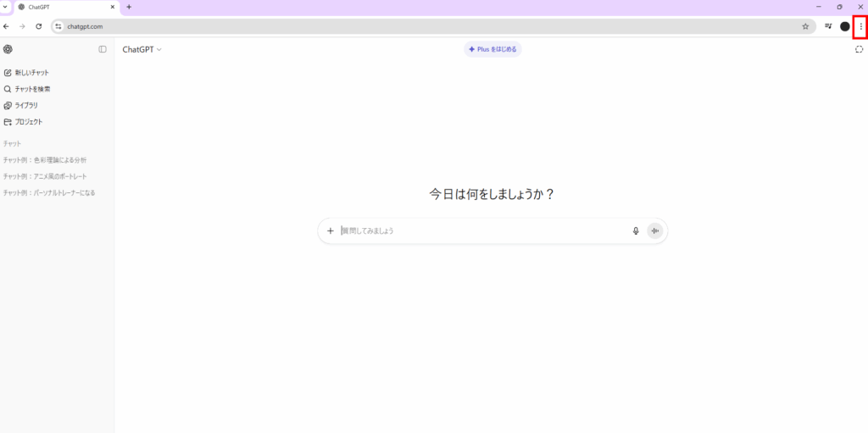Viewport: 868px width, 433px height.
Task: Open chat 色彩理論による分析 in history
Action: click(45, 160)
